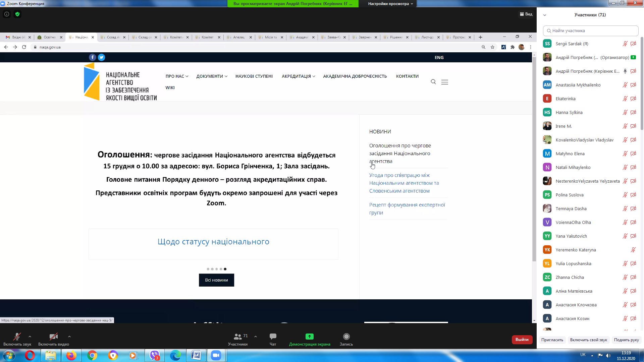Click the site search magnifier icon
This screenshot has width=644, height=362.
click(433, 82)
